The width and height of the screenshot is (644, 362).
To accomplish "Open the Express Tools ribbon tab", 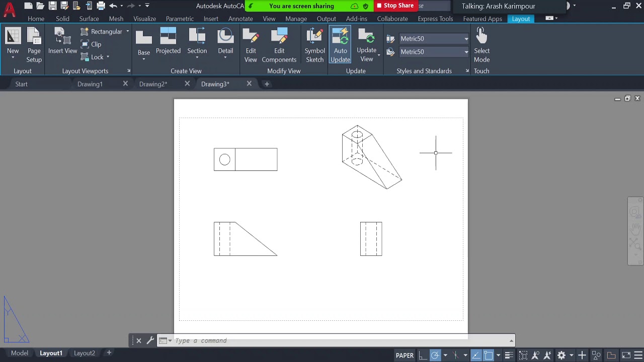I will click(435, 19).
